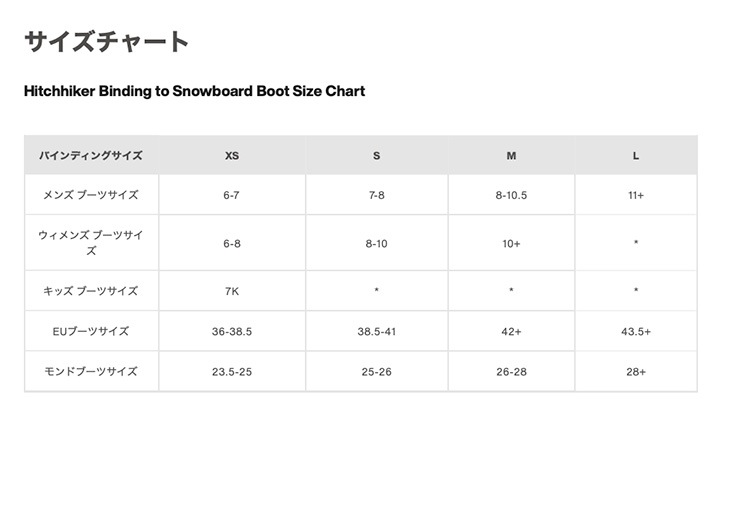Click the Hitchhiker Binding size chart subtitle

tap(194, 91)
